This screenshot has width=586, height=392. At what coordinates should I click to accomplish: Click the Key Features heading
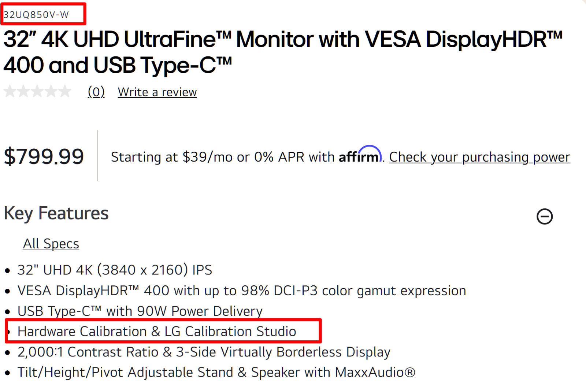pos(56,213)
